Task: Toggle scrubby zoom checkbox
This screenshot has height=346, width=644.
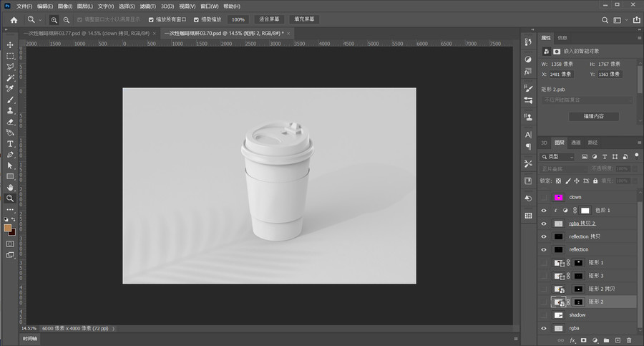Action: tap(196, 19)
